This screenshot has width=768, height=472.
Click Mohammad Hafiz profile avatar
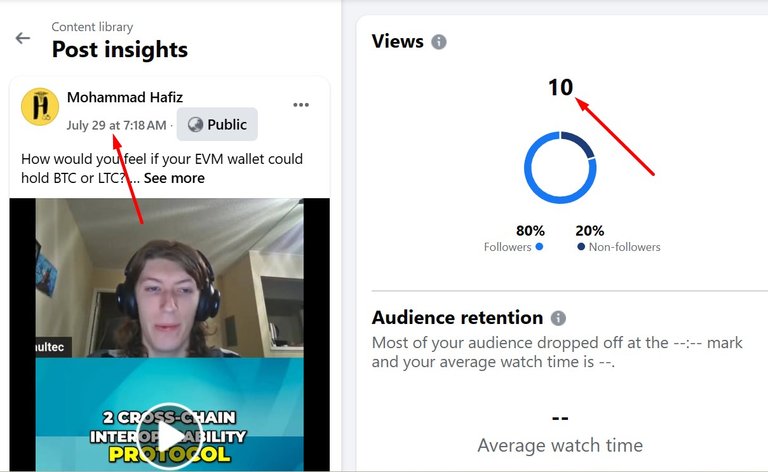point(40,107)
